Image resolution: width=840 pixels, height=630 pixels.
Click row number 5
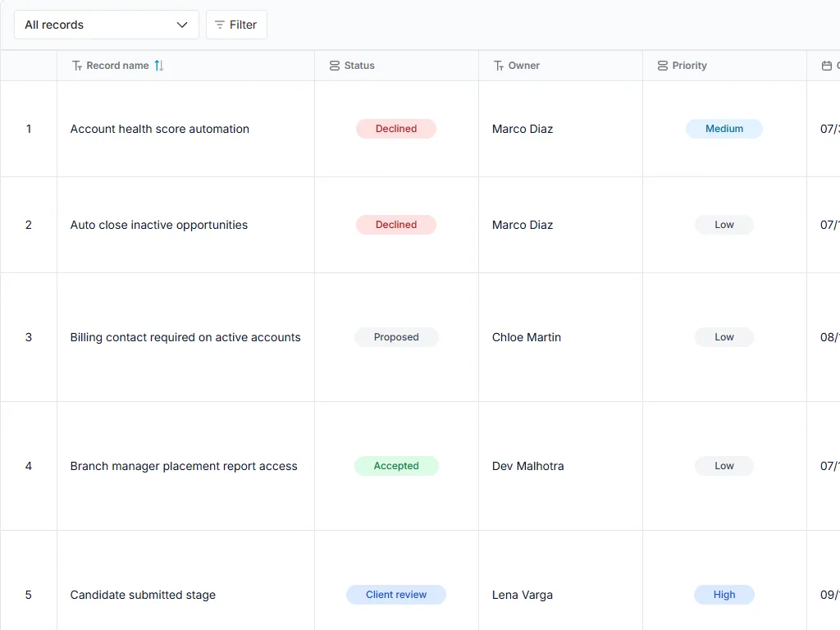pos(29,595)
